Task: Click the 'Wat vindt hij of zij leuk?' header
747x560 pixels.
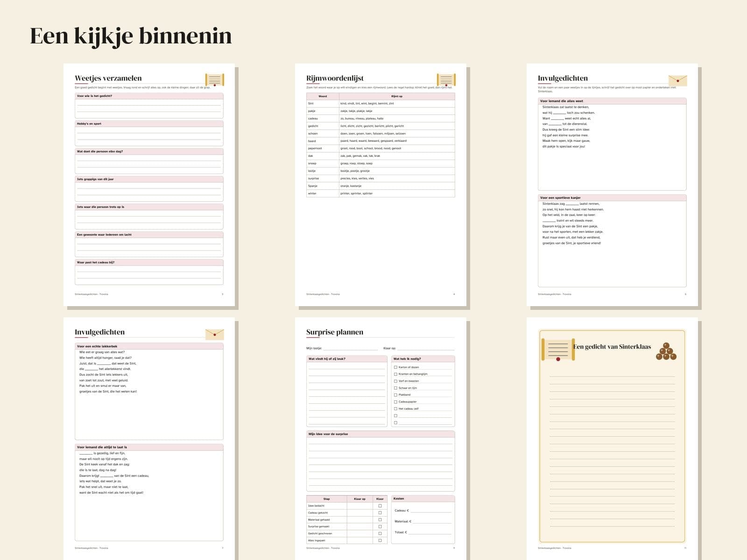Action: pyautogui.click(x=347, y=359)
